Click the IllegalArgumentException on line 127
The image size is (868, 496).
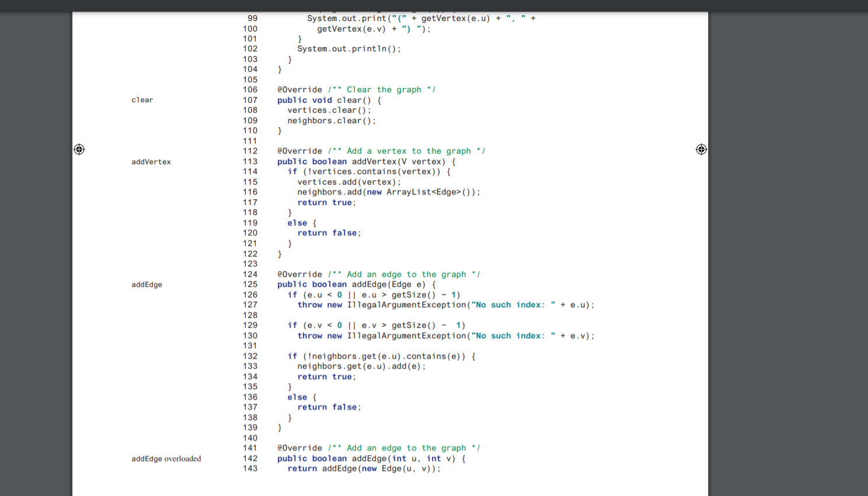point(407,305)
